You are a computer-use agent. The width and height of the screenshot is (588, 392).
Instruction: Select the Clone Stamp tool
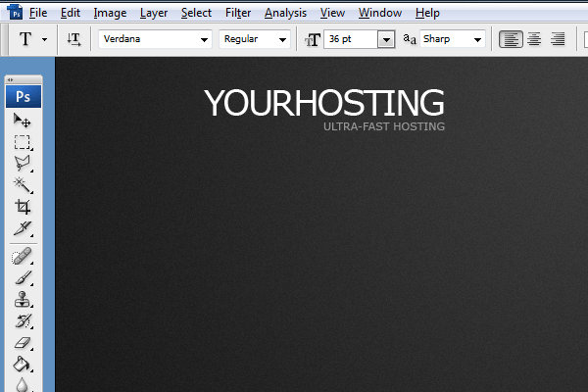pos(23,300)
